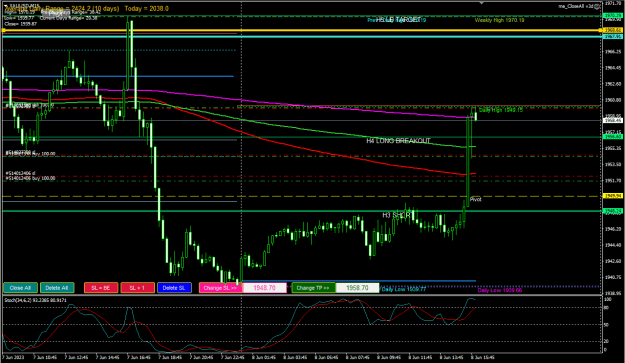Click the Pivot label on the chart

476,199
